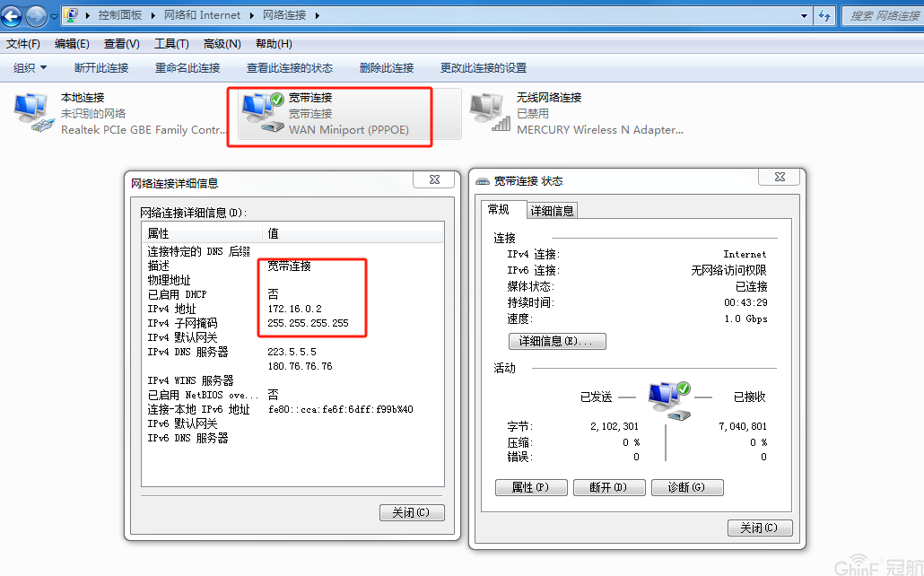The image size is (924, 576).
Task: Open the address bar history dropdown arrow
Action: point(805,16)
